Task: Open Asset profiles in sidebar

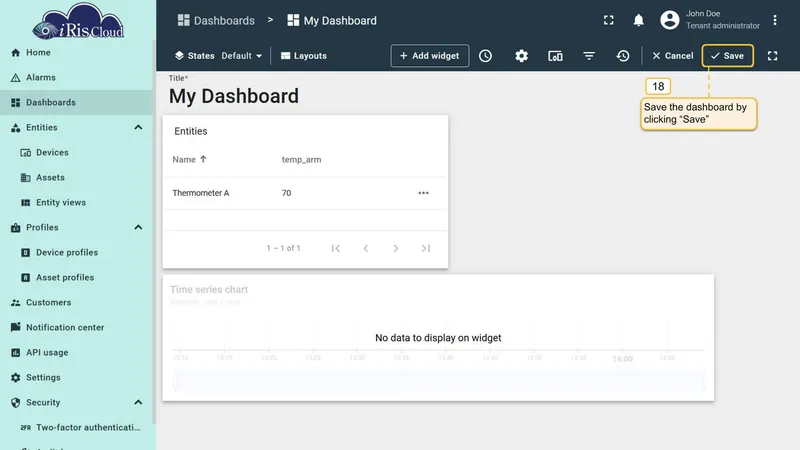Action: click(77, 278)
